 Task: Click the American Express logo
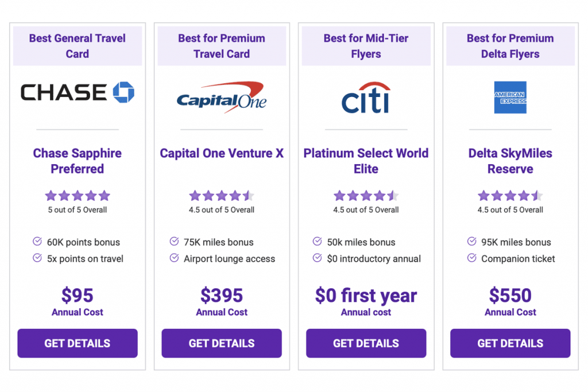(510, 98)
